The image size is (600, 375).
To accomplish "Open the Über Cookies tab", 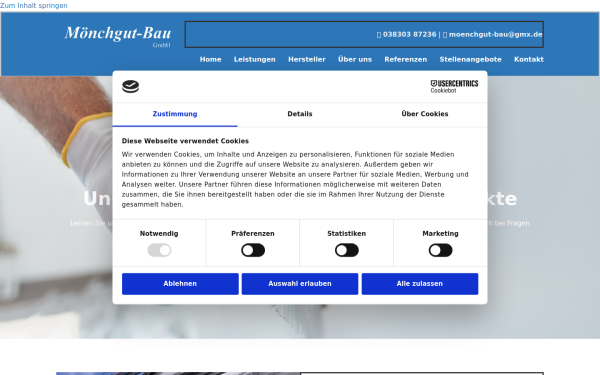I will click(425, 114).
